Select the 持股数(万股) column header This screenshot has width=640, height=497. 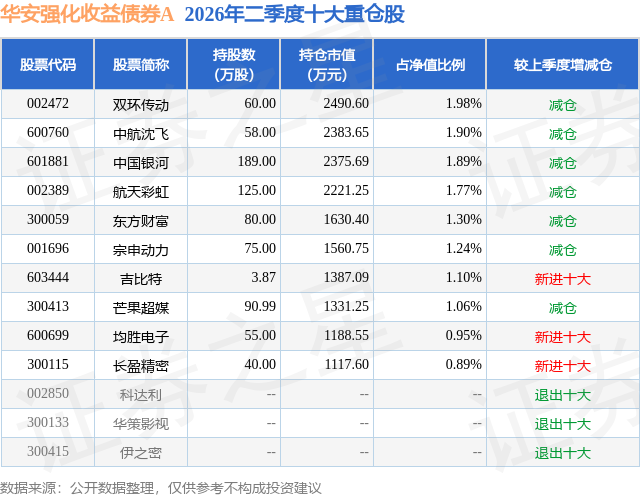pyautogui.click(x=234, y=64)
